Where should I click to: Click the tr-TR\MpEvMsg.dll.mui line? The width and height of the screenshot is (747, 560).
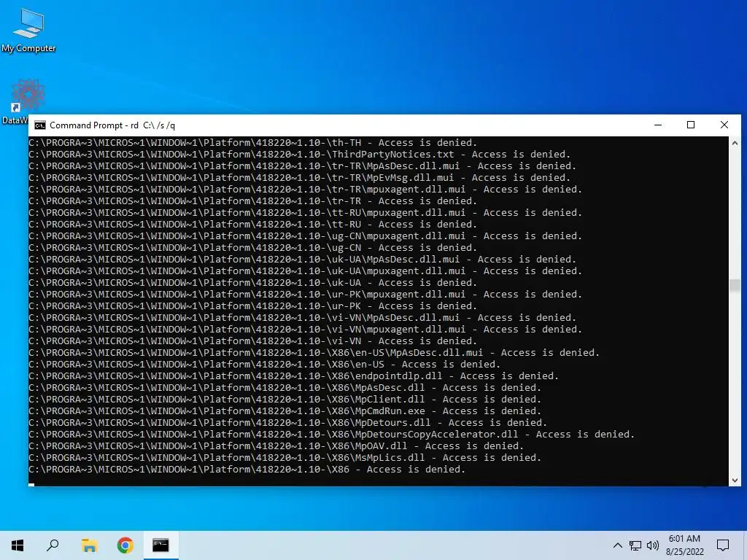point(299,178)
